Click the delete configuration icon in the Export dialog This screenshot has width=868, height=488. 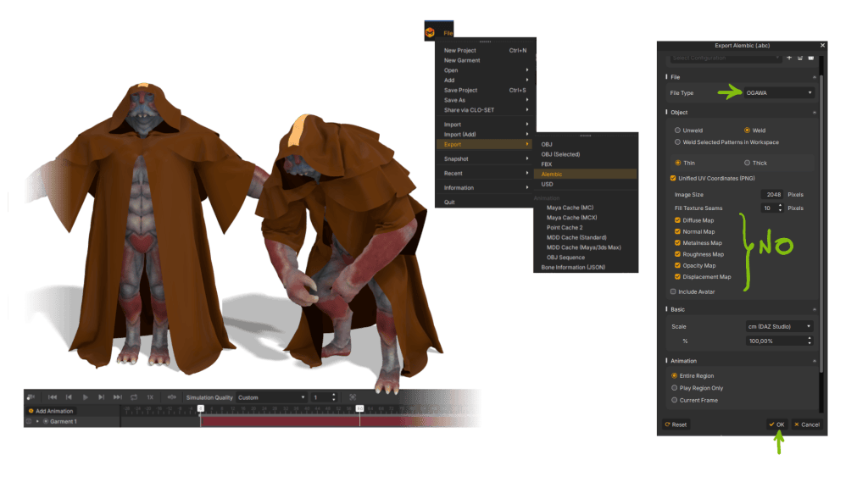click(x=811, y=58)
